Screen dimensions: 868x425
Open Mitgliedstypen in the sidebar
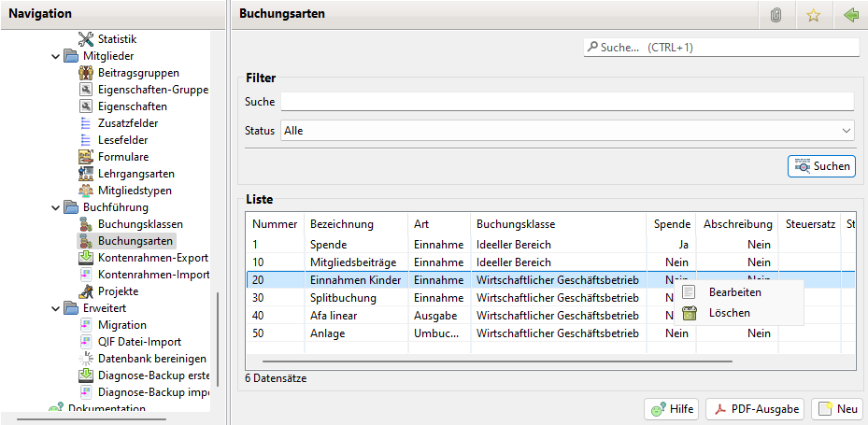(x=135, y=191)
